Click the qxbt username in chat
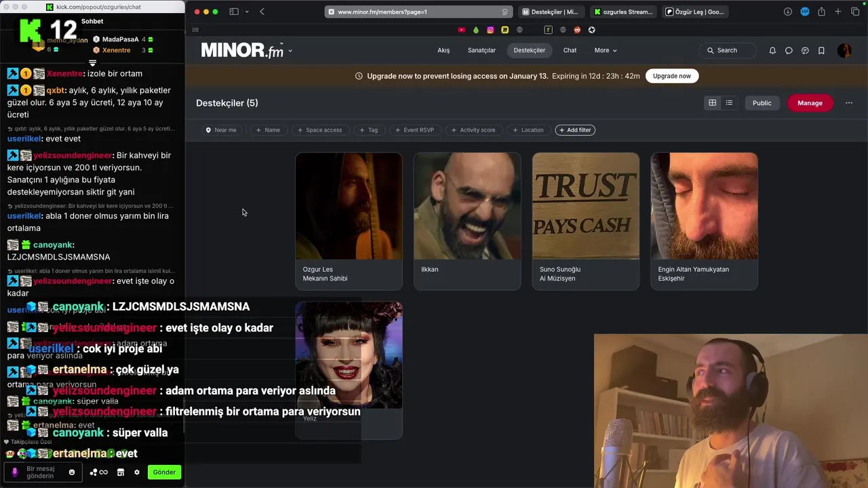This screenshot has height=488, width=868. pyautogui.click(x=56, y=90)
